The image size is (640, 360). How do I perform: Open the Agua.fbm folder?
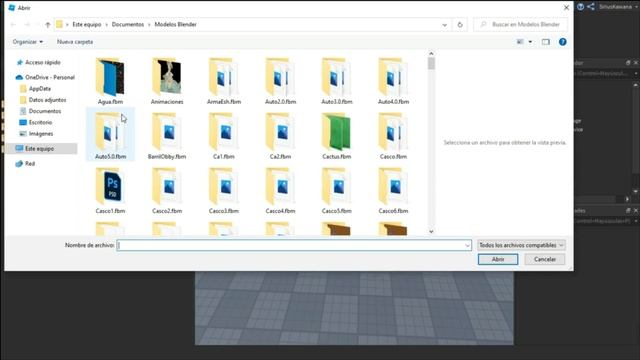110,81
